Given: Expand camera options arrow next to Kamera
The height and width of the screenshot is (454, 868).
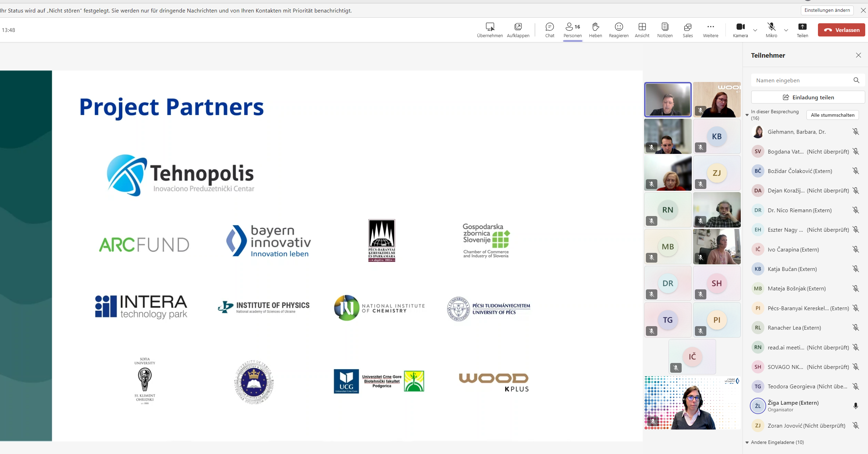Looking at the screenshot, I should (x=755, y=30).
